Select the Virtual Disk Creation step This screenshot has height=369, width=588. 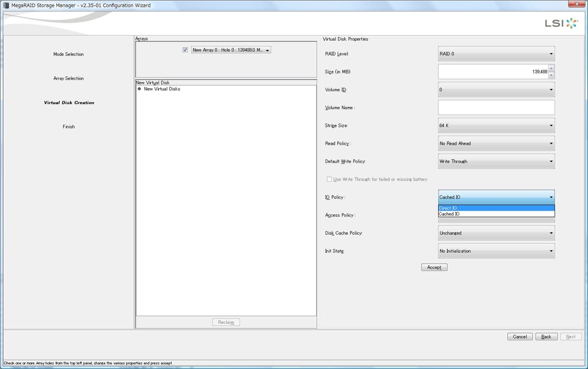(x=69, y=103)
